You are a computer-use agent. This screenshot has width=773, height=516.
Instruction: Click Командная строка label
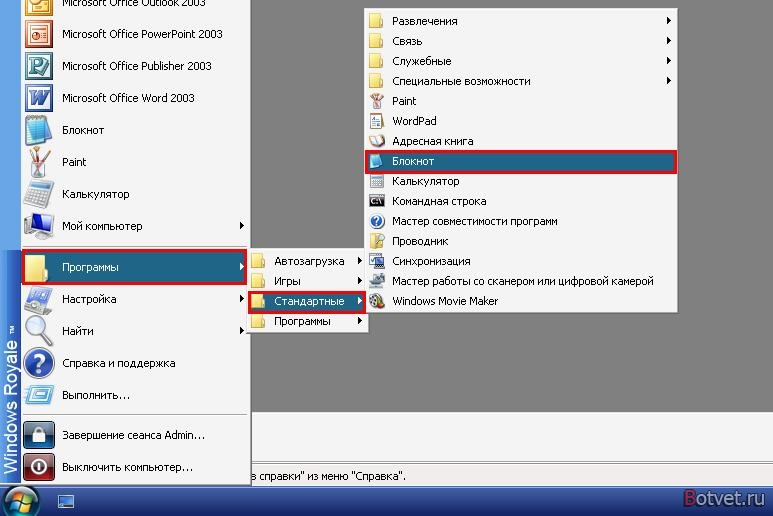439,202
